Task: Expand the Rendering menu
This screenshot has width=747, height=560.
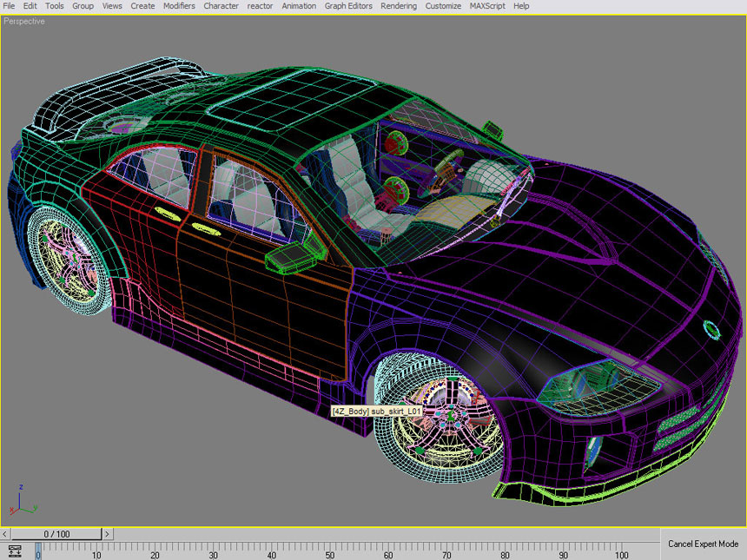Action: click(x=399, y=6)
